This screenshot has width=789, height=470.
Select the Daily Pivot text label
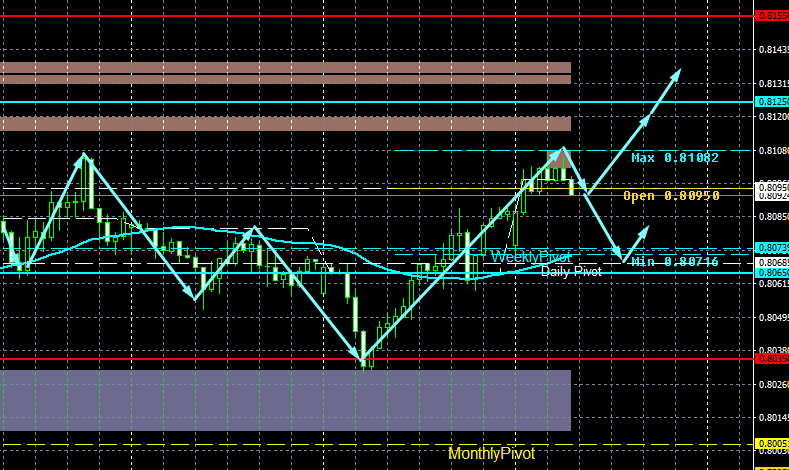tap(571, 272)
